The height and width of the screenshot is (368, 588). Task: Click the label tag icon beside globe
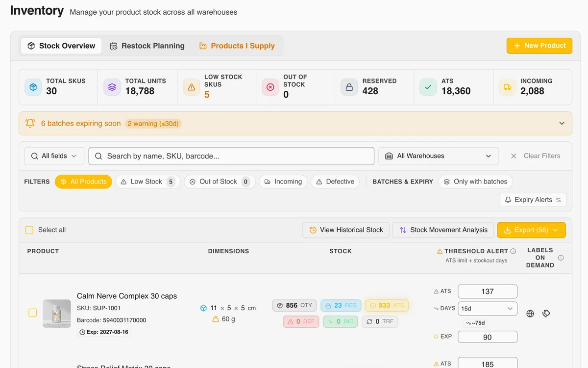(x=546, y=314)
